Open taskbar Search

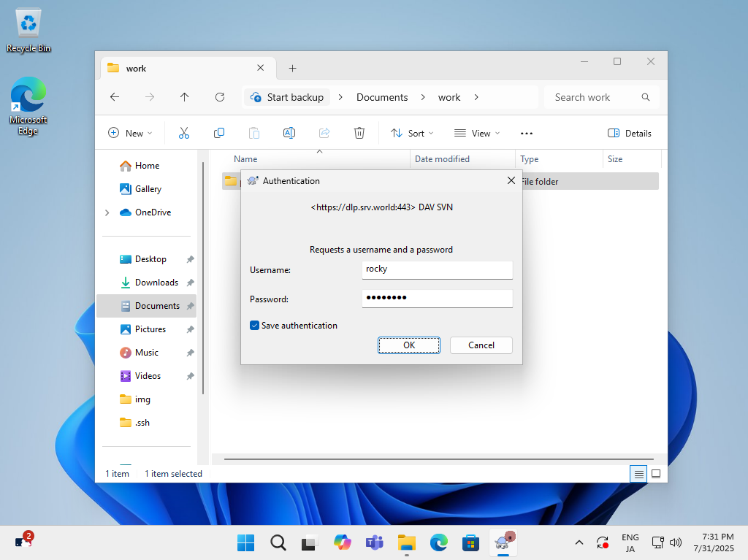(278, 542)
